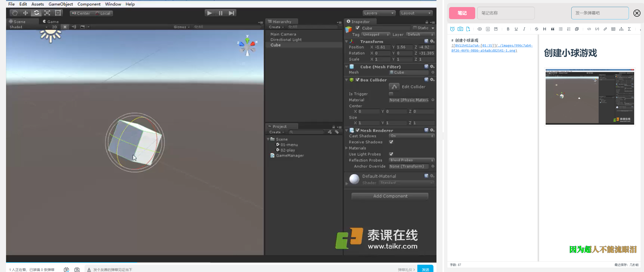Click the insert link icon
The width and height of the screenshot is (644, 272).
click(x=605, y=29)
